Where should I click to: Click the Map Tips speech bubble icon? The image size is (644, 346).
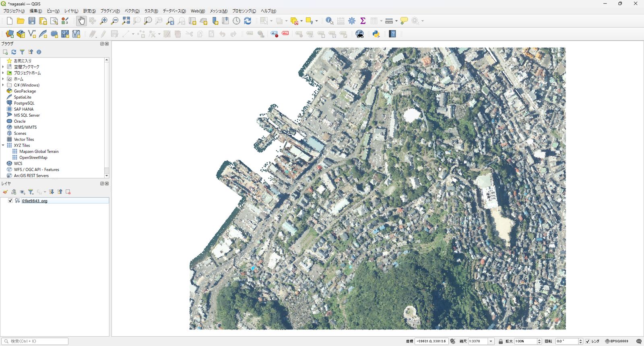(404, 21)
